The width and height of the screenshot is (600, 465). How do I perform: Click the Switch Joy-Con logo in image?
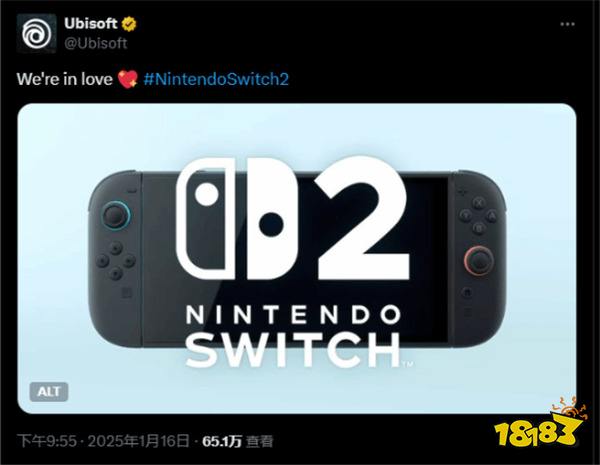pyautogui.click(x=236, y=218)
